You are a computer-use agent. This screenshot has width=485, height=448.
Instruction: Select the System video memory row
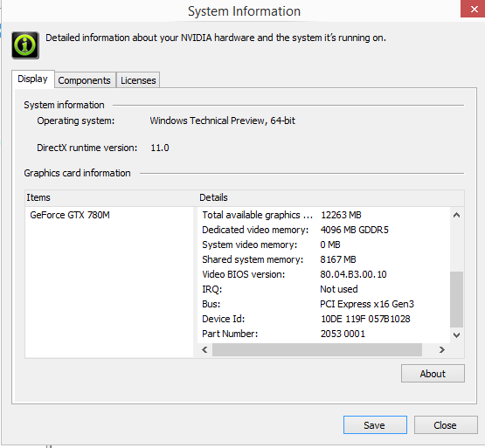point(323,245)
